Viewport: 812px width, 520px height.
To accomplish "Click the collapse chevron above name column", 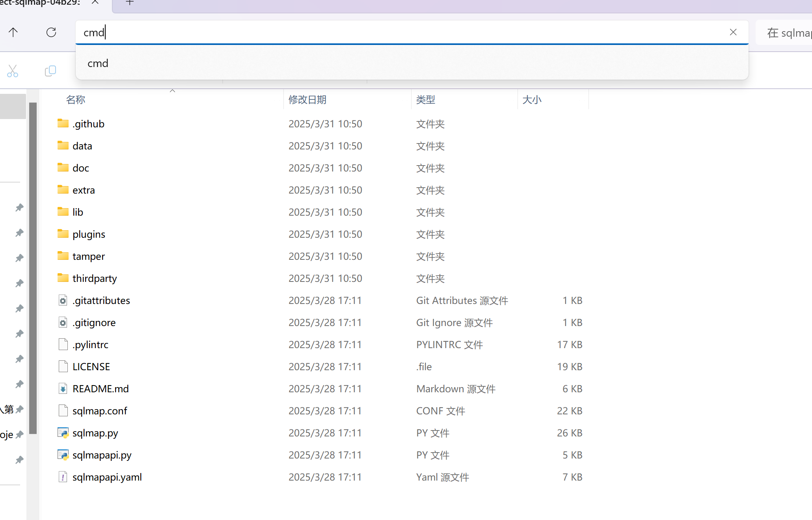I will (172, 91).
